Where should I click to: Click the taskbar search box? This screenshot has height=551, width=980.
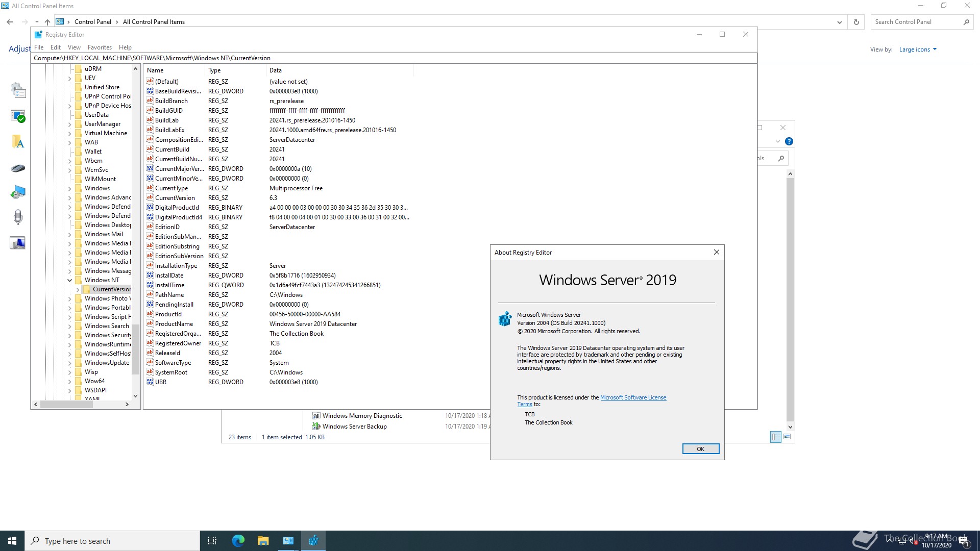112,541
